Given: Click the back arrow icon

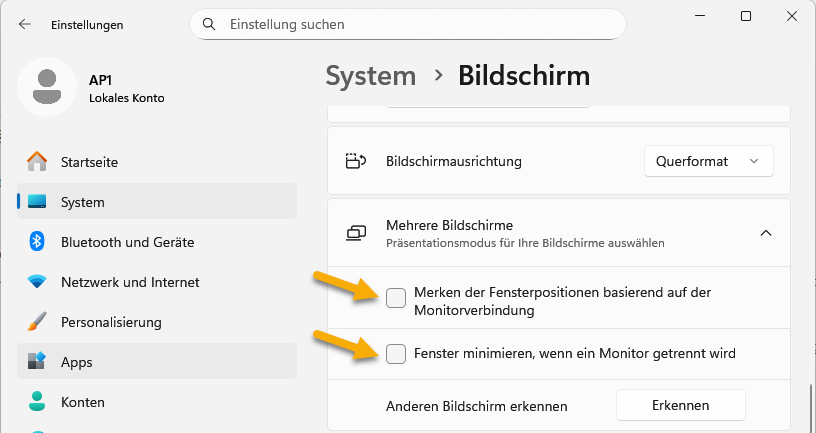Looking at the screenshot, I should 25,23.
